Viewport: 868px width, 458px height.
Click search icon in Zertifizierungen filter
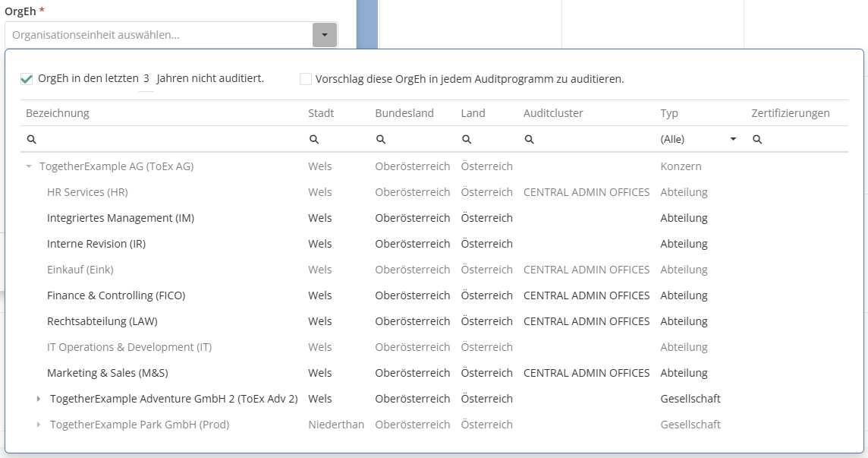point(756,140)
